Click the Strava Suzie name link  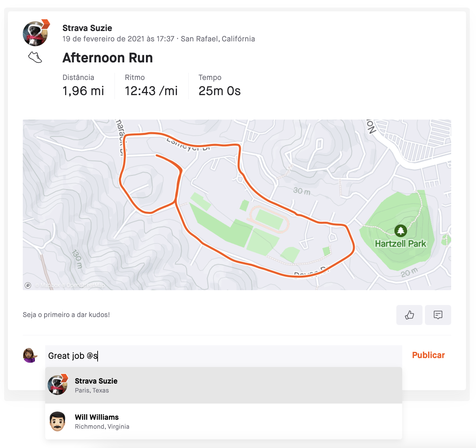pyautogui.click(x=87, y=28)
